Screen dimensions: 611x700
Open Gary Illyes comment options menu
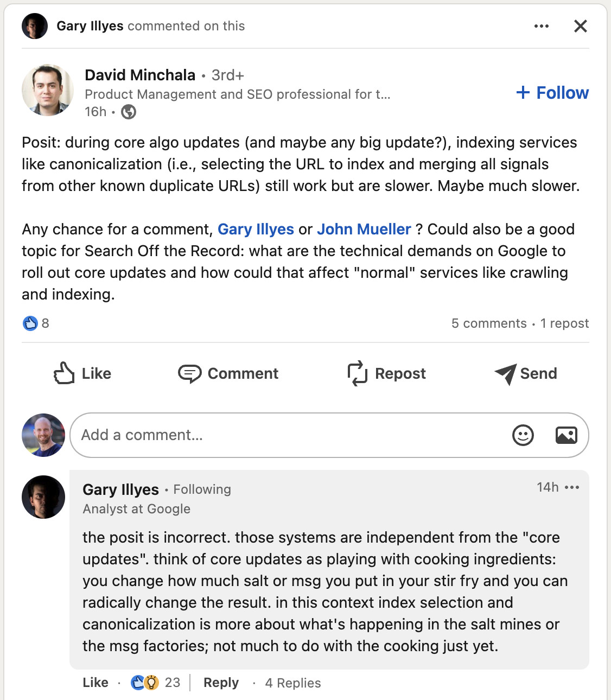tap(572, 487)
